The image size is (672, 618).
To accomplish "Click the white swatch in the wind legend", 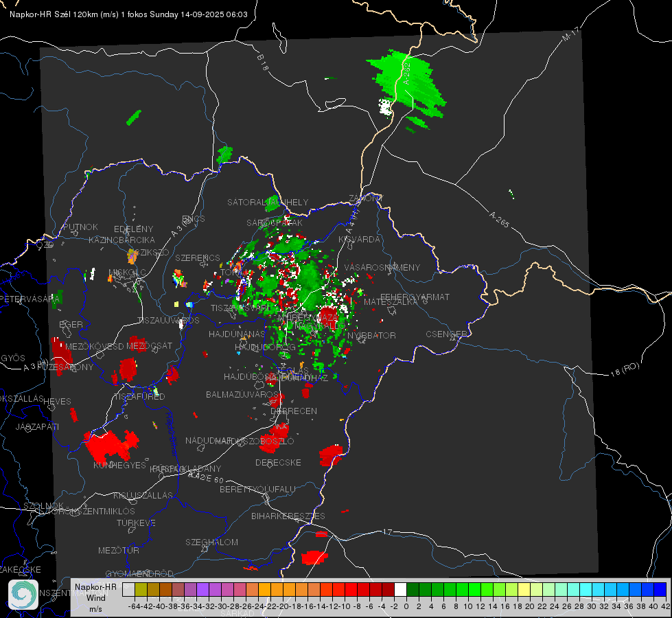I will (x=400, y=589).
